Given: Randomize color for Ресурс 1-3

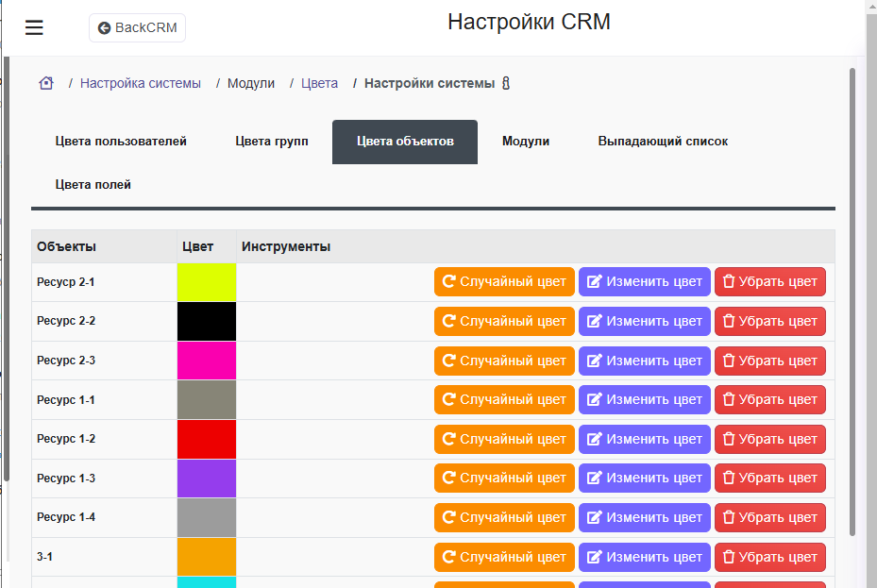Looking at the screenshot, I should (504, 479).
